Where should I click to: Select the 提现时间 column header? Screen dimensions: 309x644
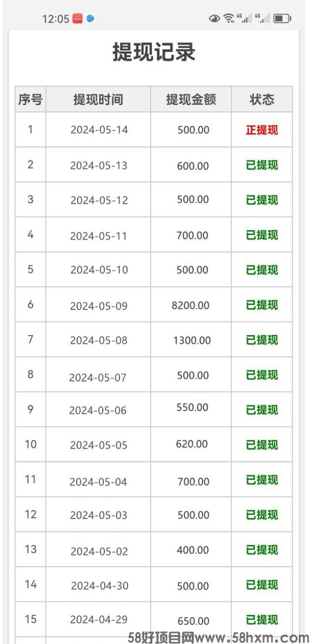click(98, 99)
